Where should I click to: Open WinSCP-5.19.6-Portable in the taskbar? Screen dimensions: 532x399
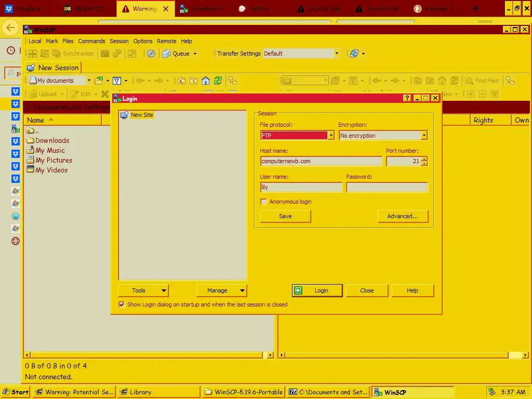point(244,392)
